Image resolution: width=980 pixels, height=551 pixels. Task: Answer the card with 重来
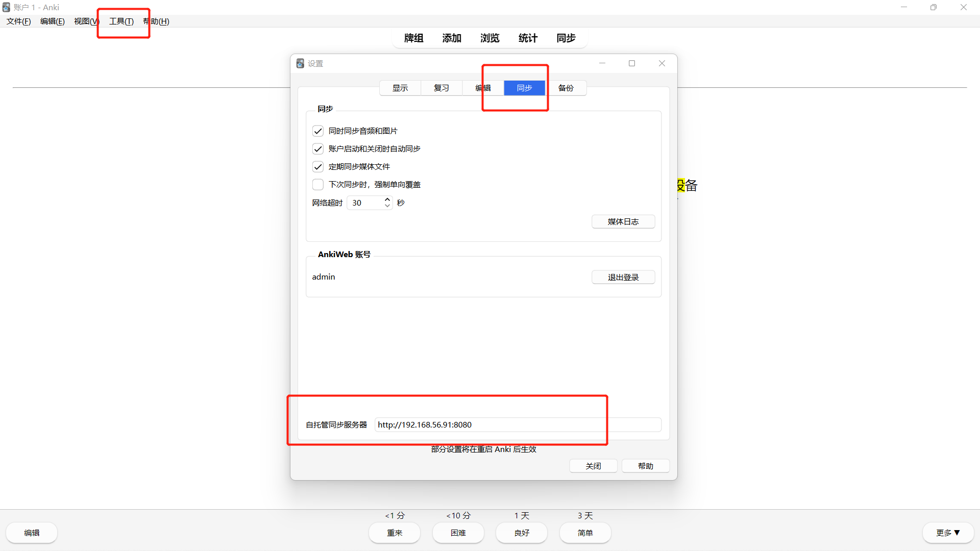[x=395, y=533]
